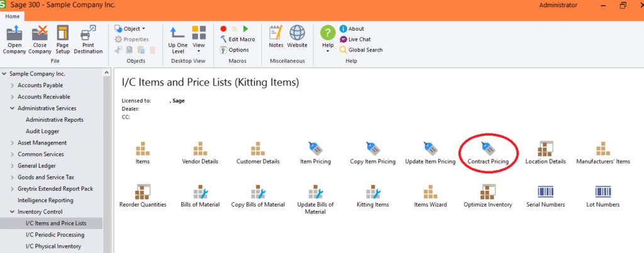
Task: Open Customer Details
Action: point(258,153)
